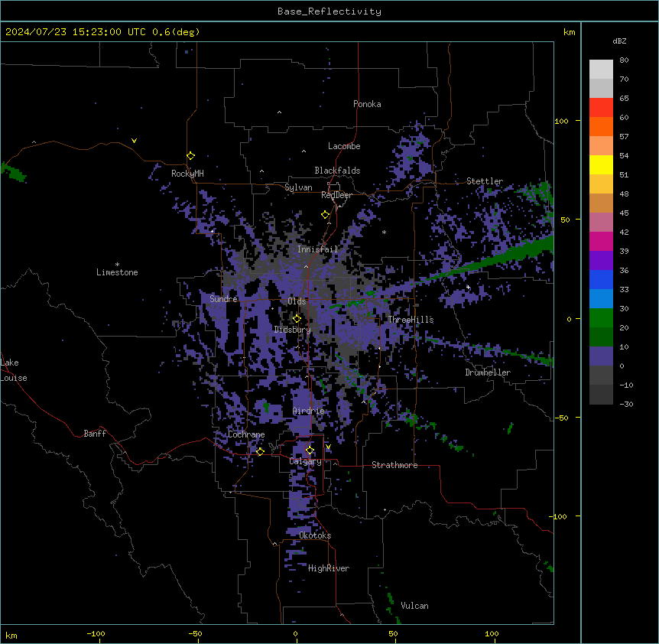Click the Strathmore map label

click(394, 465)
